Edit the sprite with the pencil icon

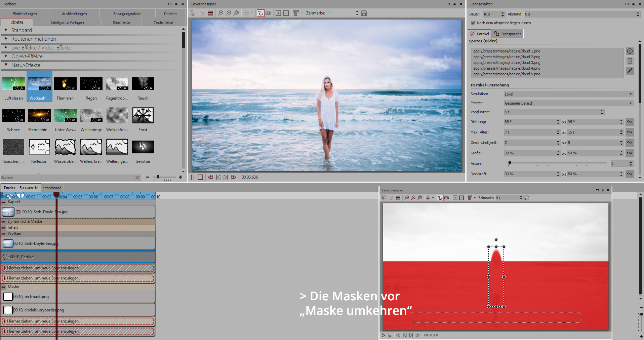[x=630, y=71]
